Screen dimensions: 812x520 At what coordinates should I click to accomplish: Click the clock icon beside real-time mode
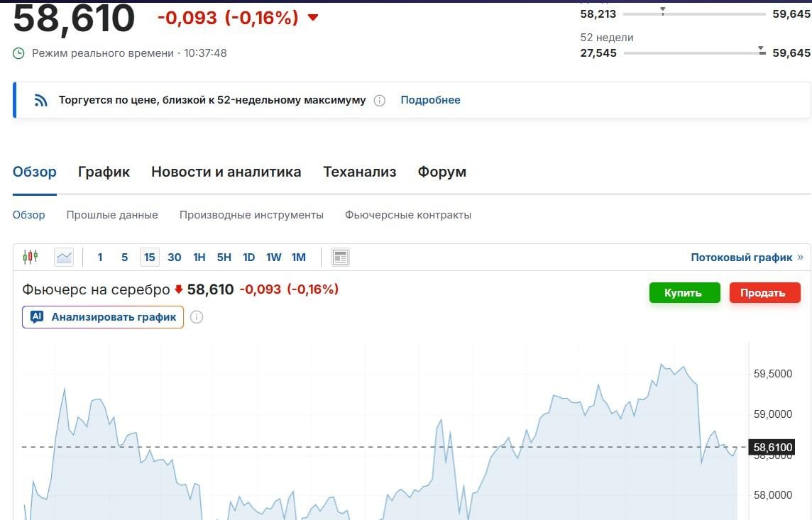point(18,52)
